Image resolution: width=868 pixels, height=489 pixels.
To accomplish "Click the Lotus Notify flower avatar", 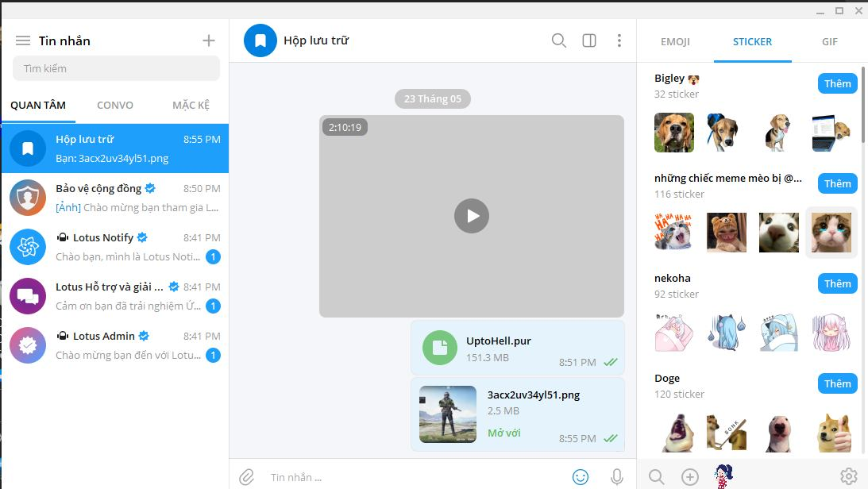I will 28,247.
